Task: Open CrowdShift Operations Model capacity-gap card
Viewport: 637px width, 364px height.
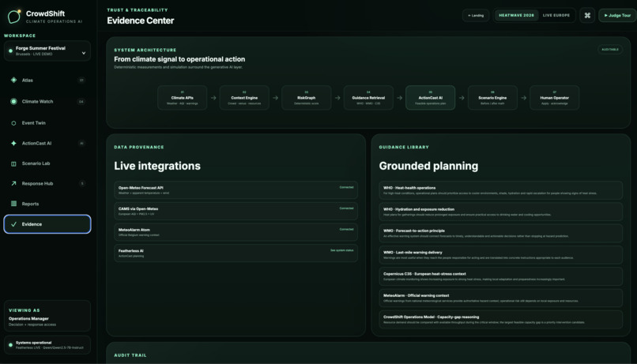Action: (x=500, y=319)
